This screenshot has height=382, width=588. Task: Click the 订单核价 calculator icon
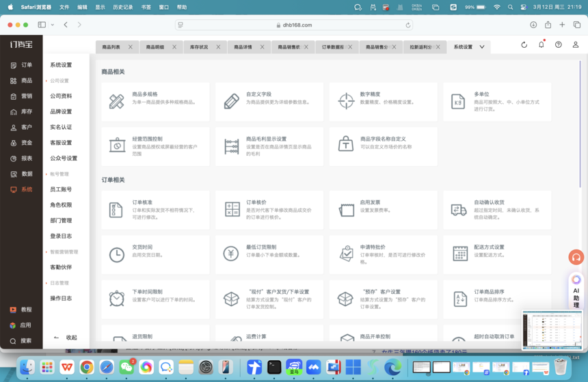tap(232, 209)
